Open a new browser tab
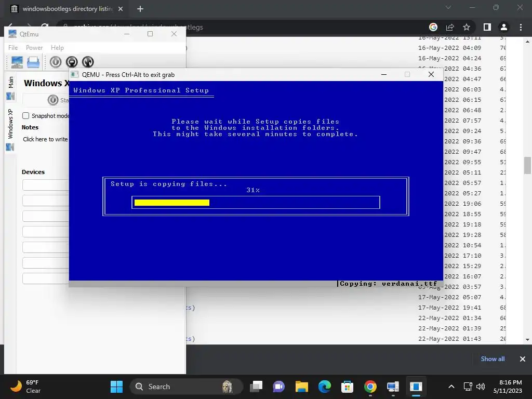The image size is (532, 399). pos(140,9)
